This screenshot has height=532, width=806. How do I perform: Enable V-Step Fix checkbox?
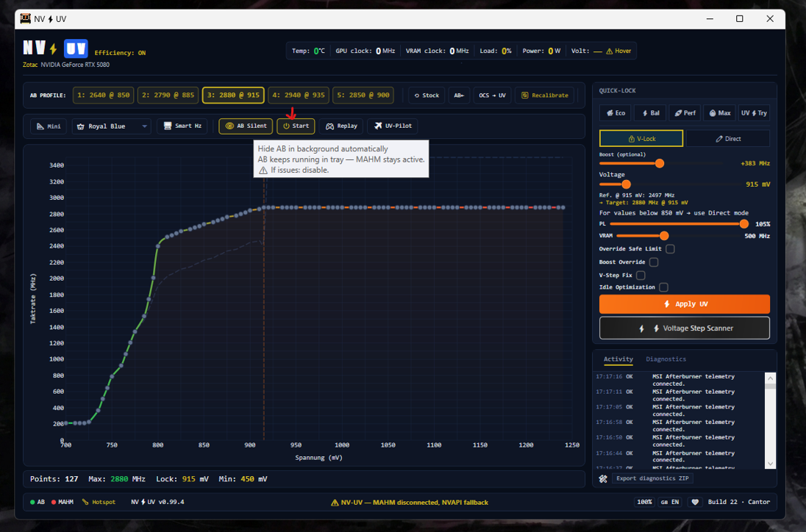641,276
